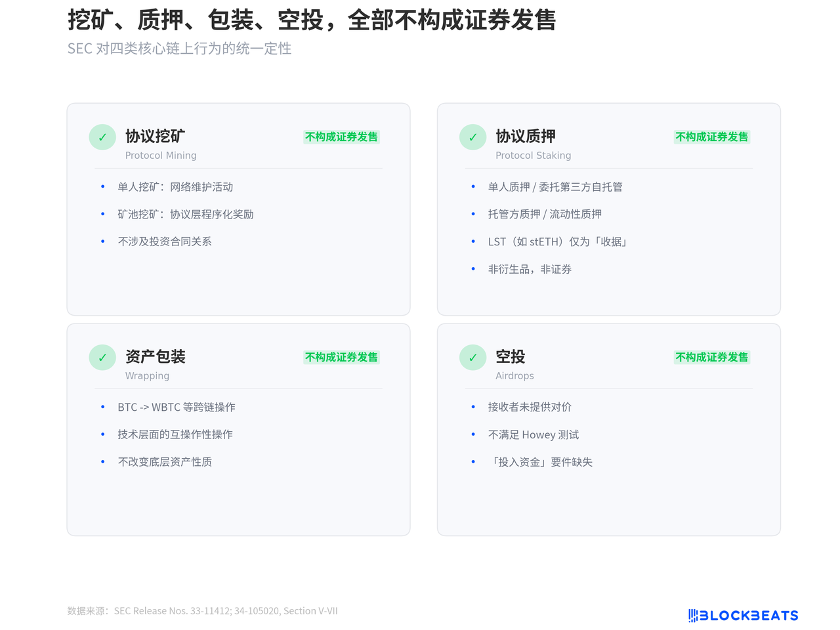Click the 协议挖矿 card heading
The width and height of the screenshot is (840, 630).
click(155, 136)
